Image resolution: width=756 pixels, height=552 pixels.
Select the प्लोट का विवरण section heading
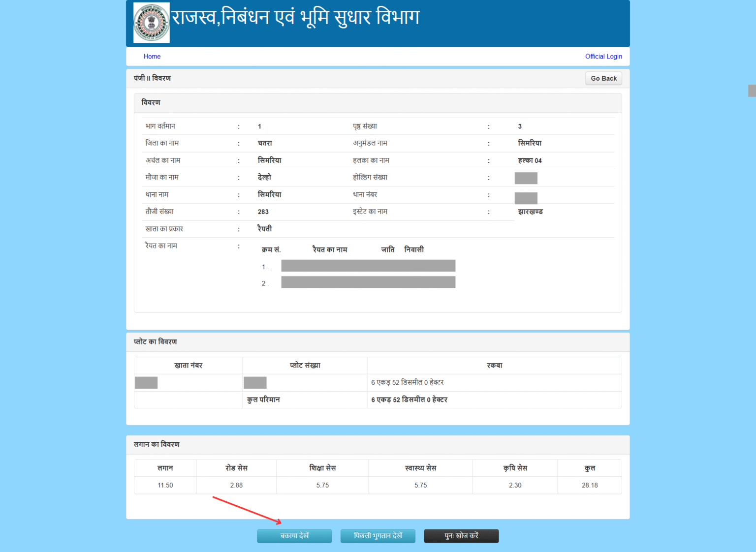(156, 342)
